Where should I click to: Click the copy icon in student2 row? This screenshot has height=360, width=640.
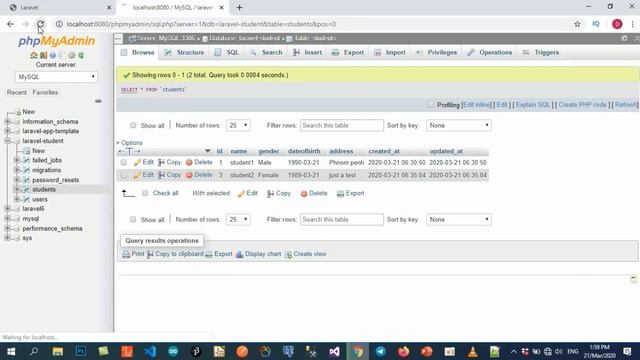162,175
